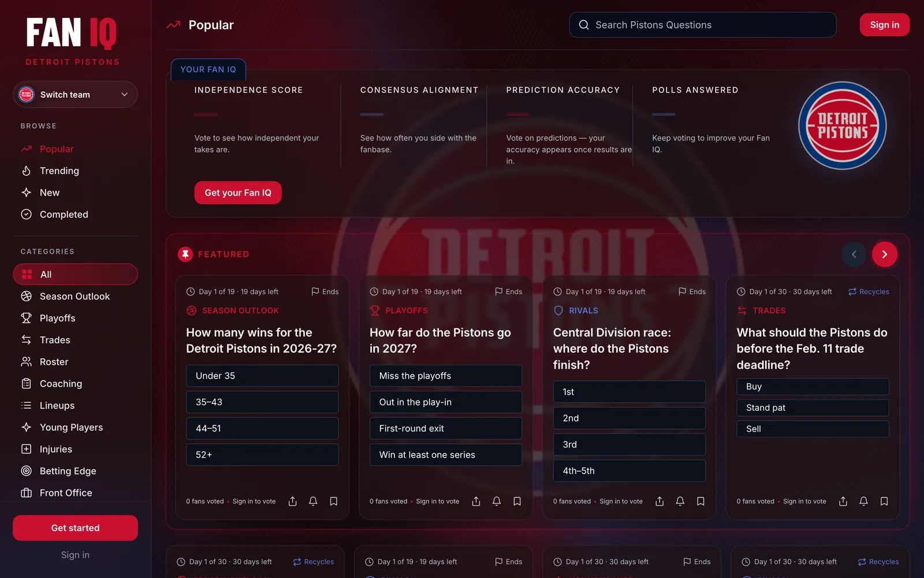
Task: Vote Under 35 wins
Action: coord(262,376)
